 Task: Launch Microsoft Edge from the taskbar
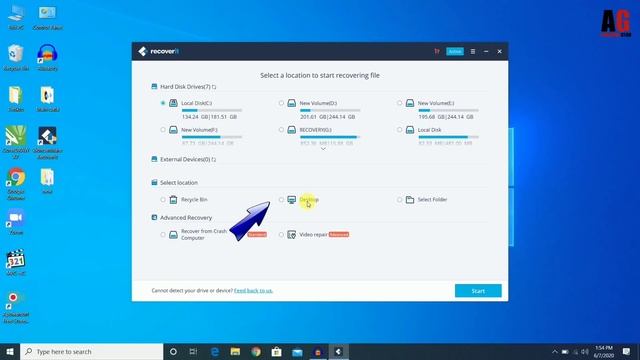pyautogui.click(x=215, y=352)
